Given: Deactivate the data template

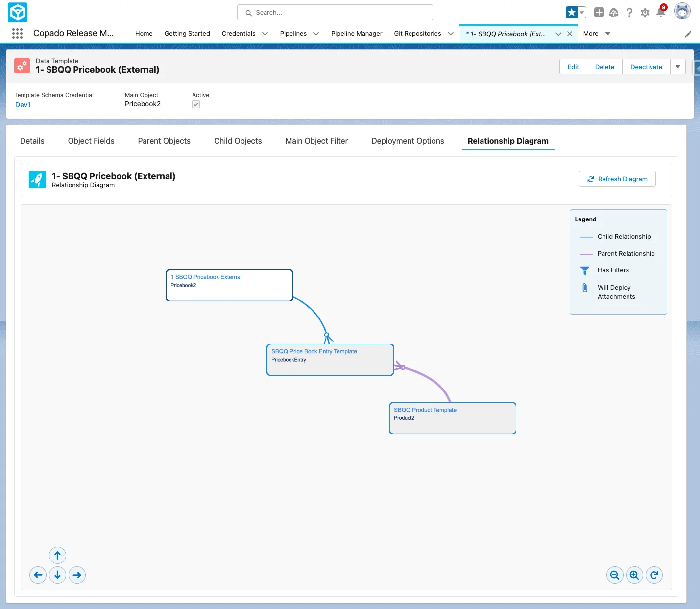Looking at the screenshot, I should pos(646,67).
